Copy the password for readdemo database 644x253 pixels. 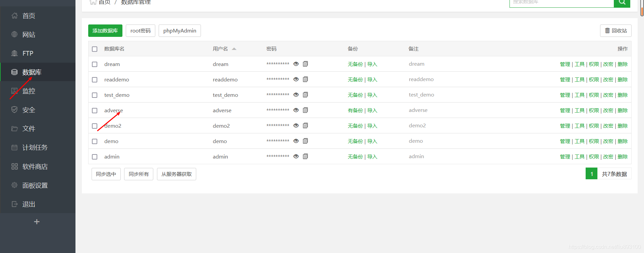(x=305, y=79)
